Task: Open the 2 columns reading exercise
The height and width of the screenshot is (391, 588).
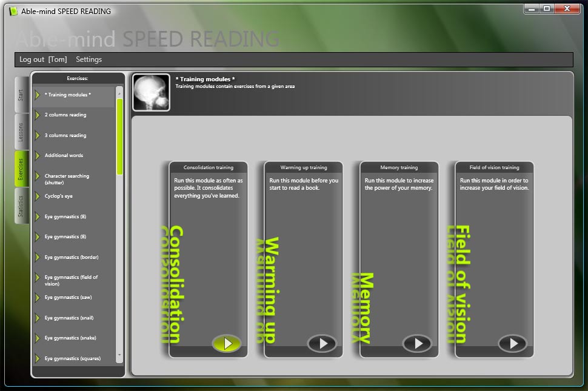Action: 65,115
